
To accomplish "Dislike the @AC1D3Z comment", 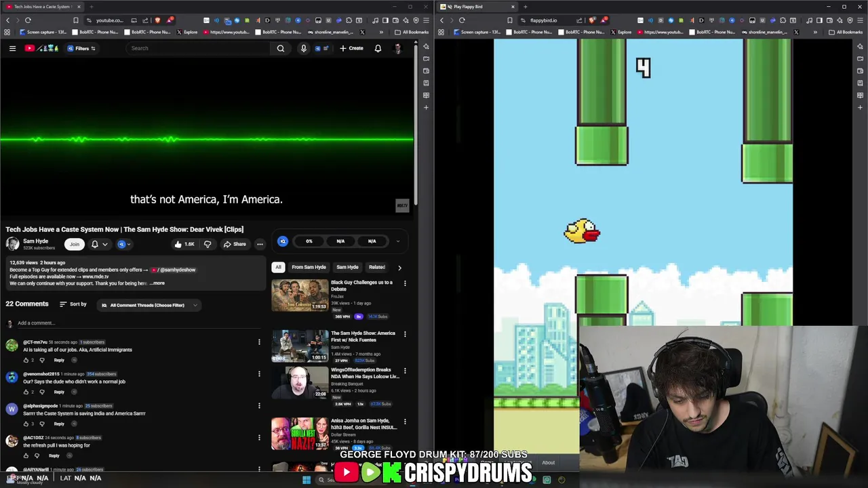I will pos(37,455).
